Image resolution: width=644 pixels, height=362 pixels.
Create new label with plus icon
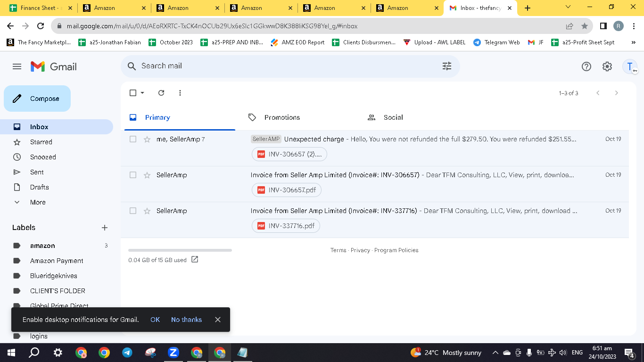[x=105, y=228]
